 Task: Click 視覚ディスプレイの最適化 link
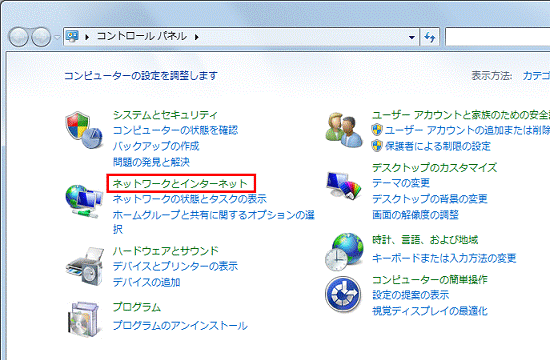[x=430, y=311]
